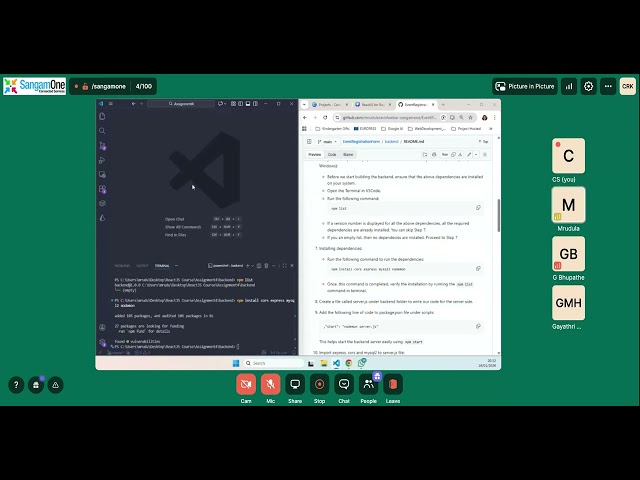
Task: Split the terminal in VS Code panel
Action: 259,266
